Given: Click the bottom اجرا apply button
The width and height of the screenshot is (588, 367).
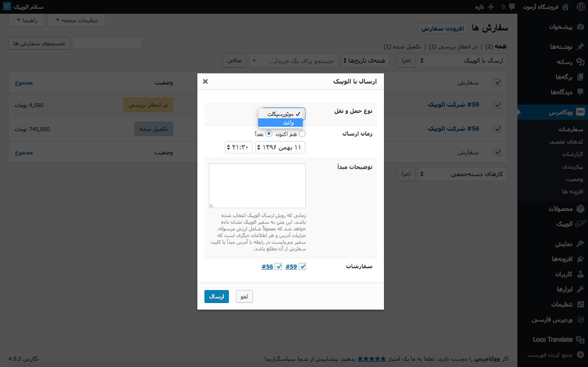Looking at the screenshot, I should tap(406, 174).
